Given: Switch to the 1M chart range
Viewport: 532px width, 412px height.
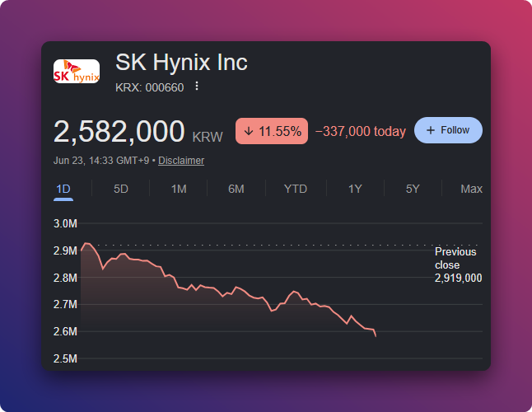Looking at the screenshot, I should point(179,189).
